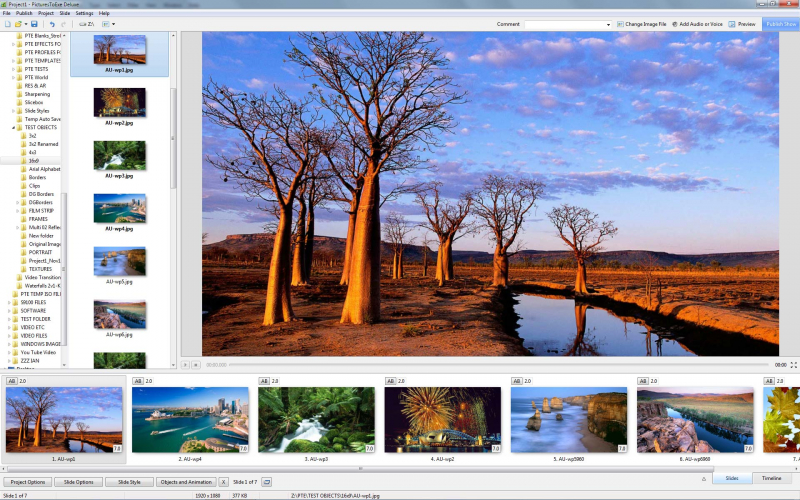Select the 16x9 folder in tree

tap(34, 161)
